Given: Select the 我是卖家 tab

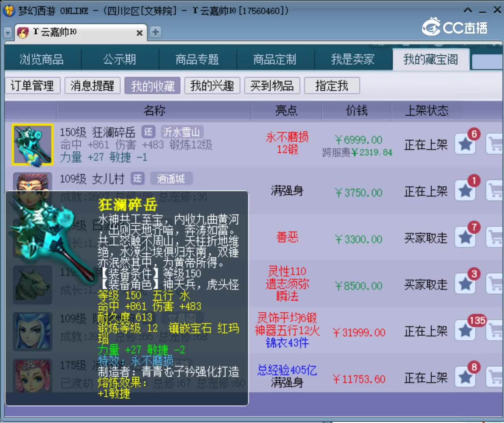Looking at the screenshot, I should click(x=353, y=59).
